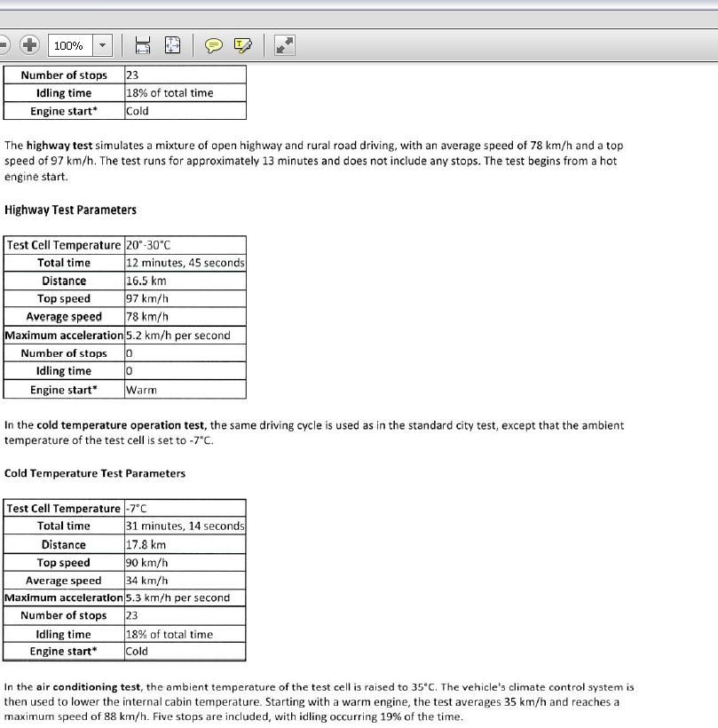Click the zoom in plus button
This screenshot has height=728, width=718.
[x=29, y=45]
